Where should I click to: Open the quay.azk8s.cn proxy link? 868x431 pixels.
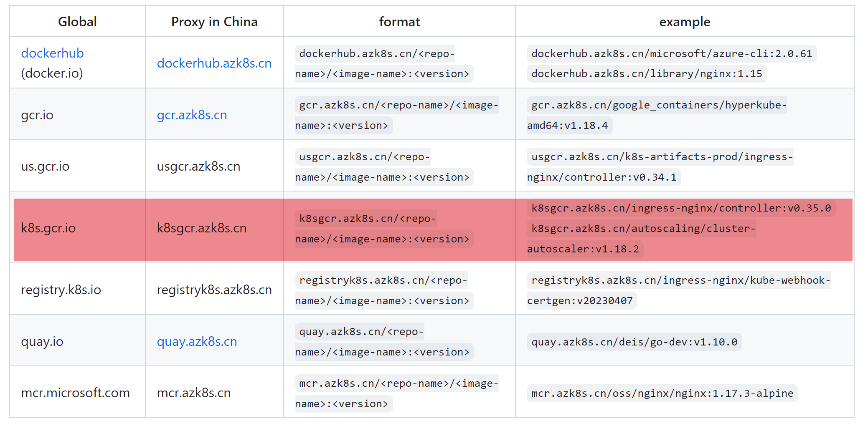197,341
